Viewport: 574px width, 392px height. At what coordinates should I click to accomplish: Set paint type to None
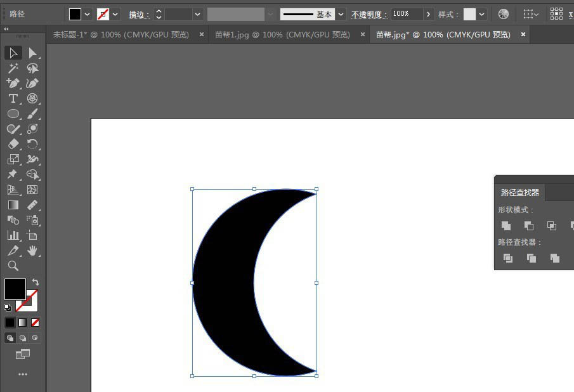click(x=35, y=322)
